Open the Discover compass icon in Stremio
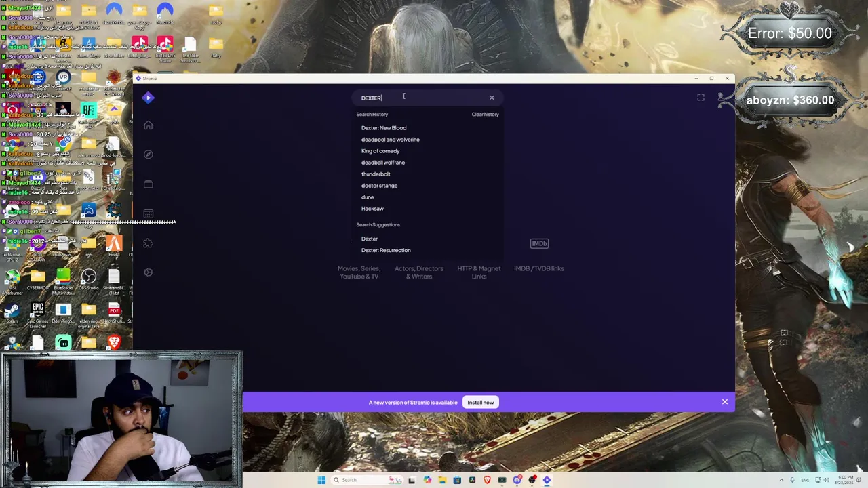The height and width of the screenshot is (488, 868). point(149,155)
